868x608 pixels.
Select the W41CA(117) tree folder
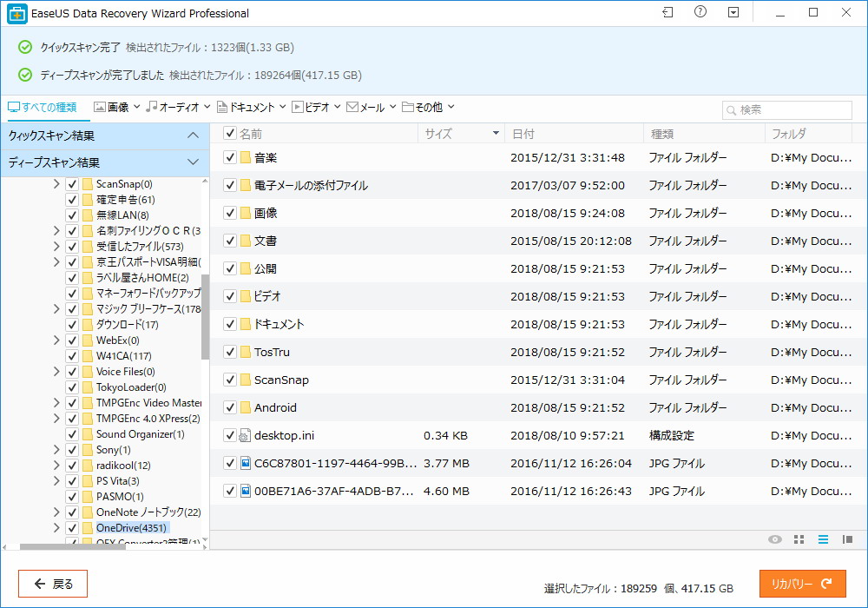pos(123,356)
